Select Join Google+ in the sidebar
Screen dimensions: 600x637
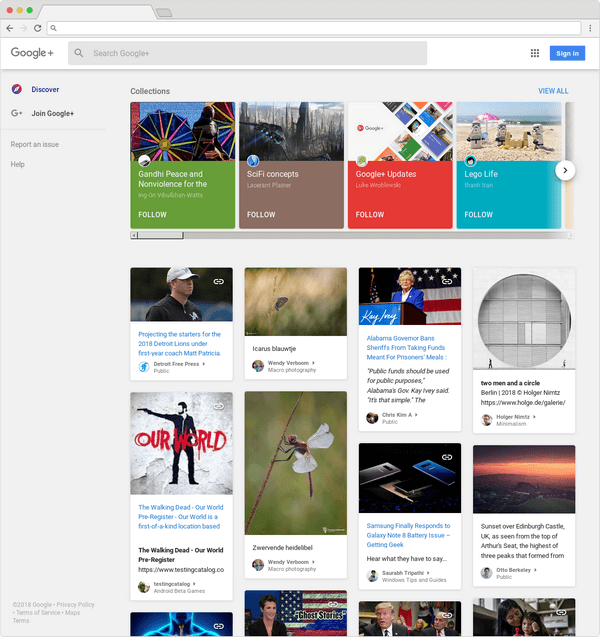(53, 113)
